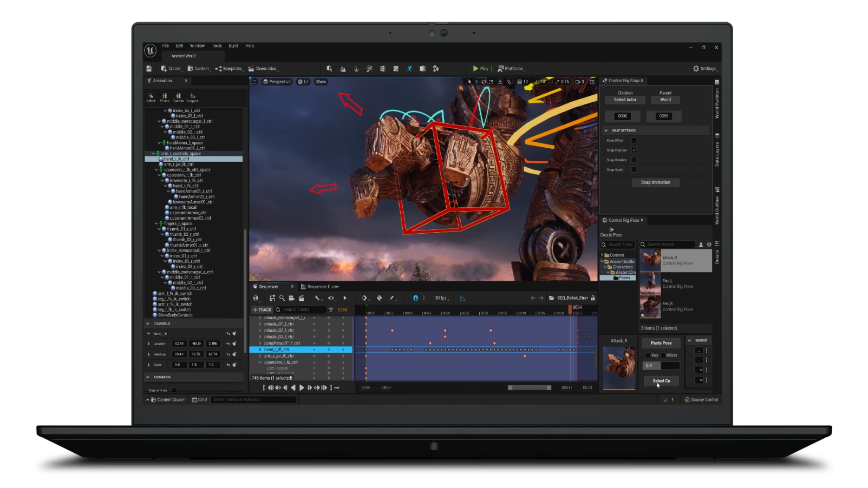Open the Lit view mode dropdown
The height and width of the screenshot is (488, 868).
pyautogui.click(x=304, y=82)
